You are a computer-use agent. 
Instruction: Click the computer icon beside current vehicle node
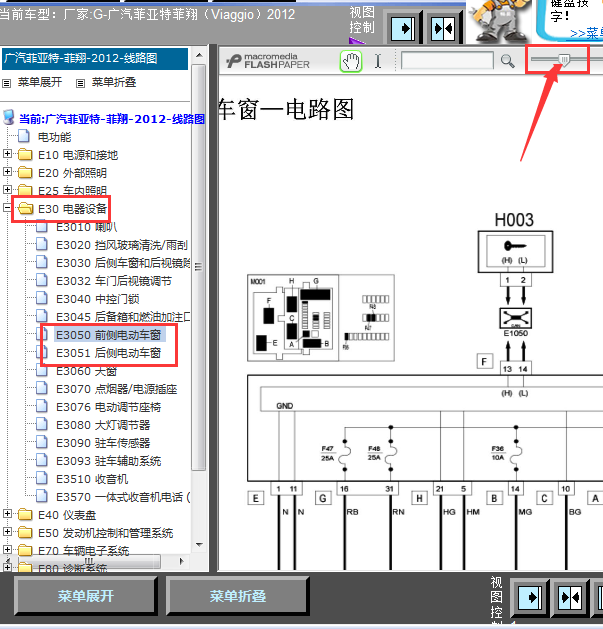click(x=9, y=118)
